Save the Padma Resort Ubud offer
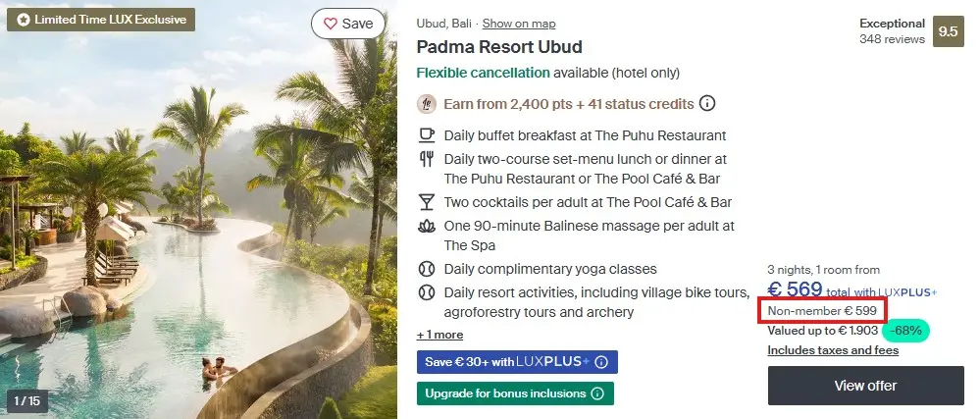This screenshot has height=419, width=980. (x=348, y=24)
